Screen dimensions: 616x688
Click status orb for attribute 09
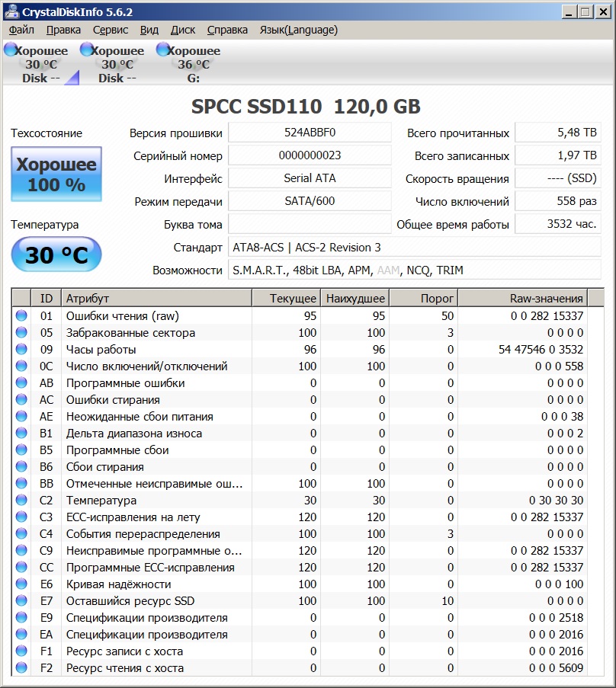(x=21, y=349)
